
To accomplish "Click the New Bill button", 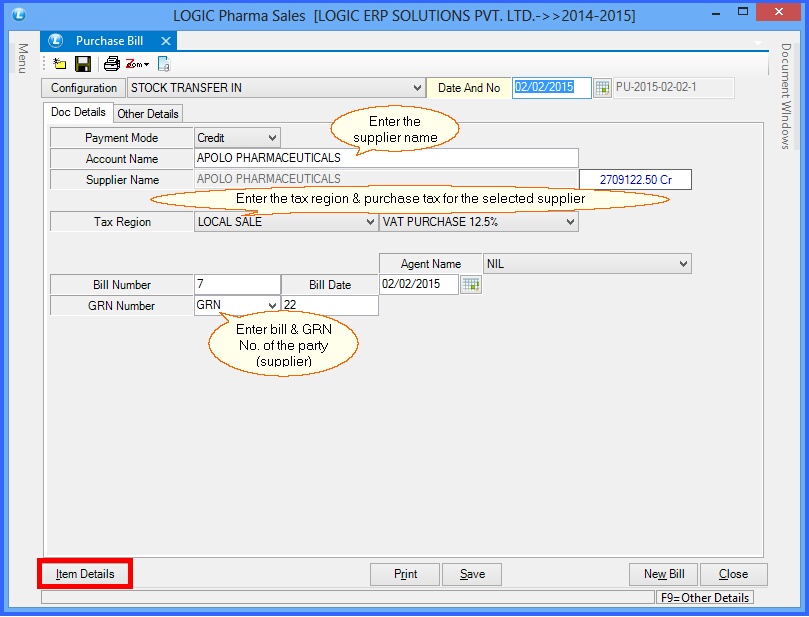I will 663,574.
